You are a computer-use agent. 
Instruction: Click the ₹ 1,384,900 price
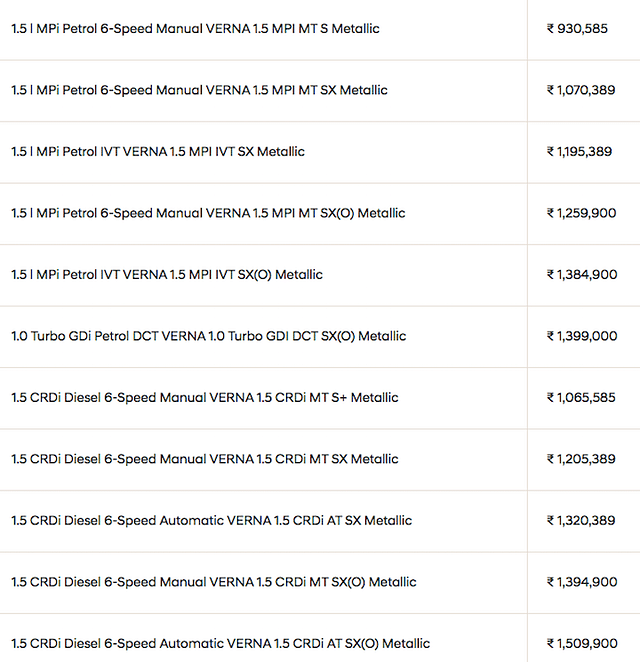(582, 275)
